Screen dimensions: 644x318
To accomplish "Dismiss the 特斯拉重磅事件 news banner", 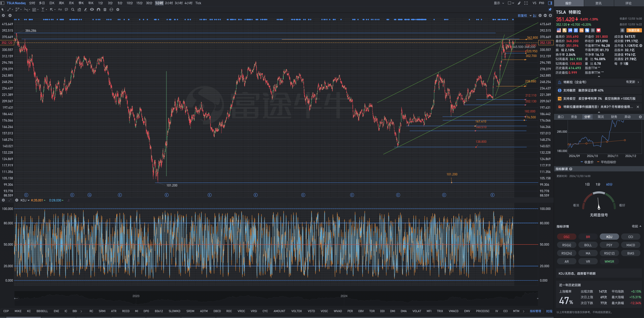I will coord(638,107).
